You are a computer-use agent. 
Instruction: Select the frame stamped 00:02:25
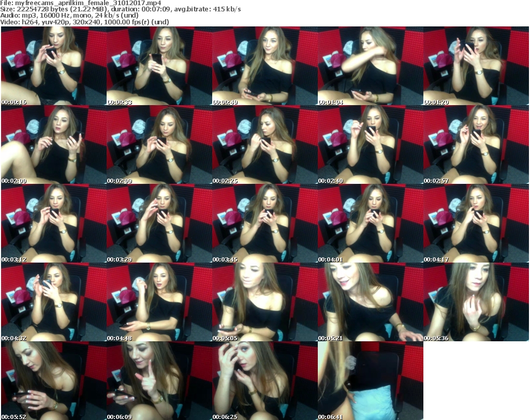click(x=264, y=144)
